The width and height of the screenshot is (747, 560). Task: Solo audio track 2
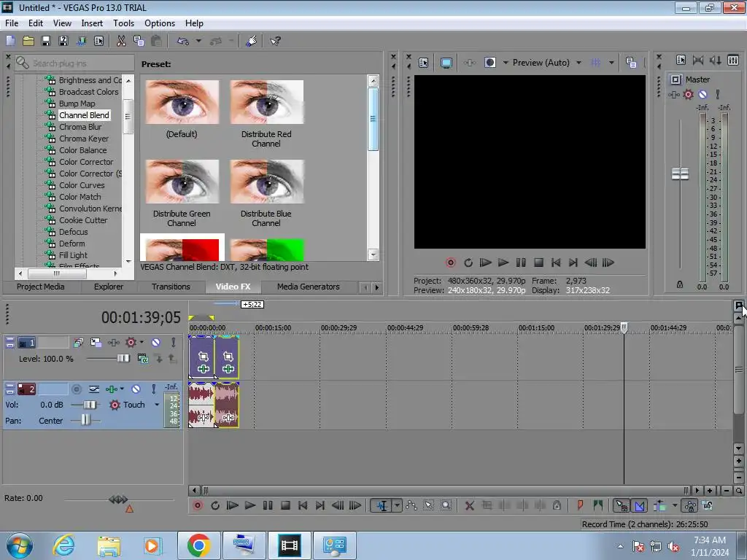153,389
